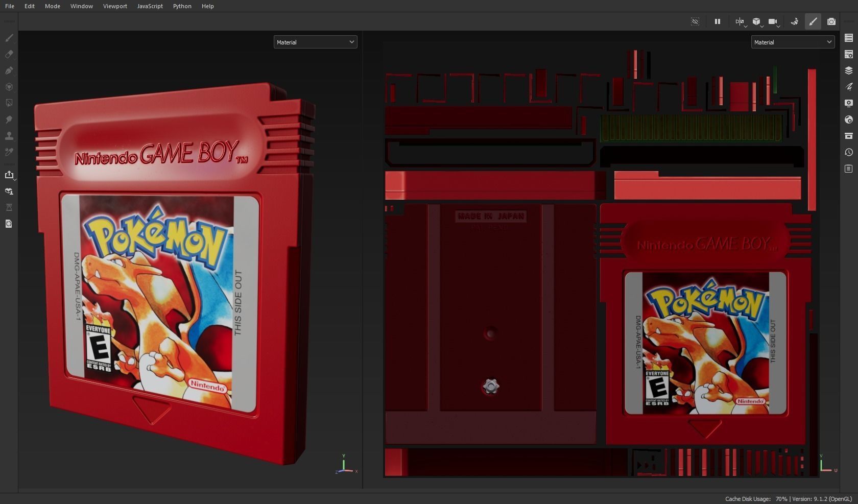Open the Display Settings monitor icon
858x504 pixels.
[x=849, y=103]
